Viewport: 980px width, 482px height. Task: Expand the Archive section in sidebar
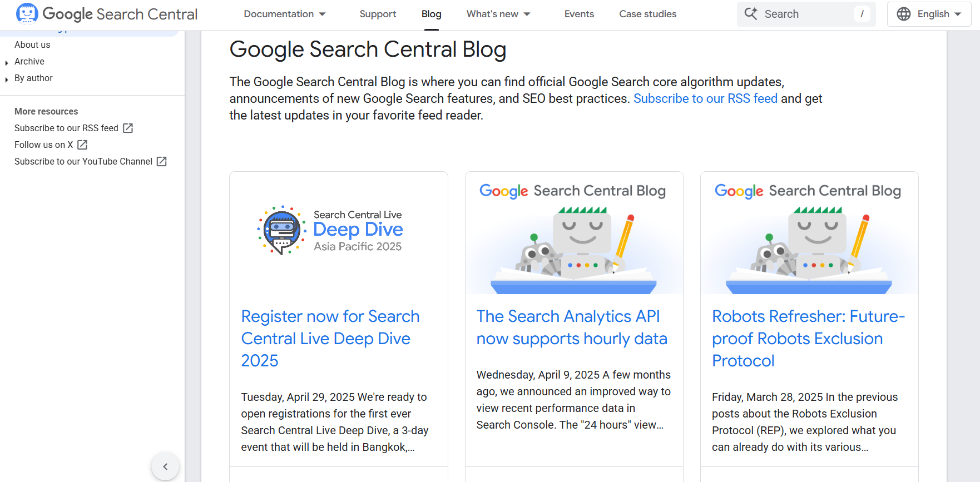pos(7,63)
